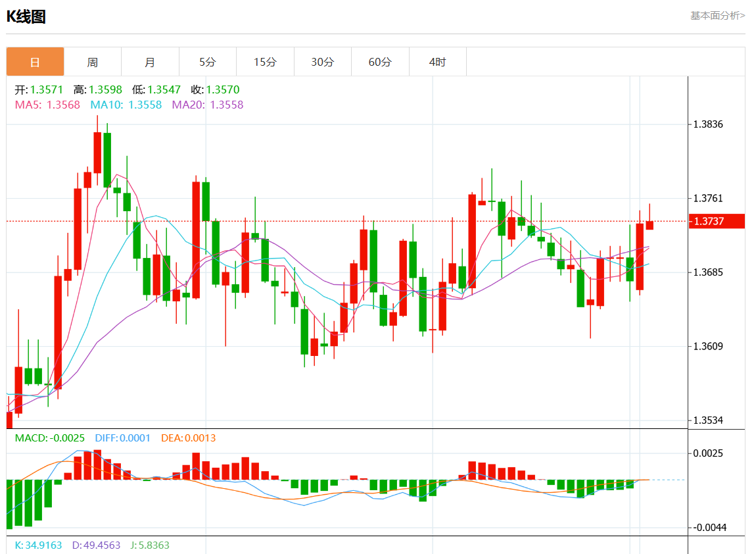Click the DIFF: 0.0001 label
The height and width of the screenshot is (554, 756).
[x=122, y=438]
